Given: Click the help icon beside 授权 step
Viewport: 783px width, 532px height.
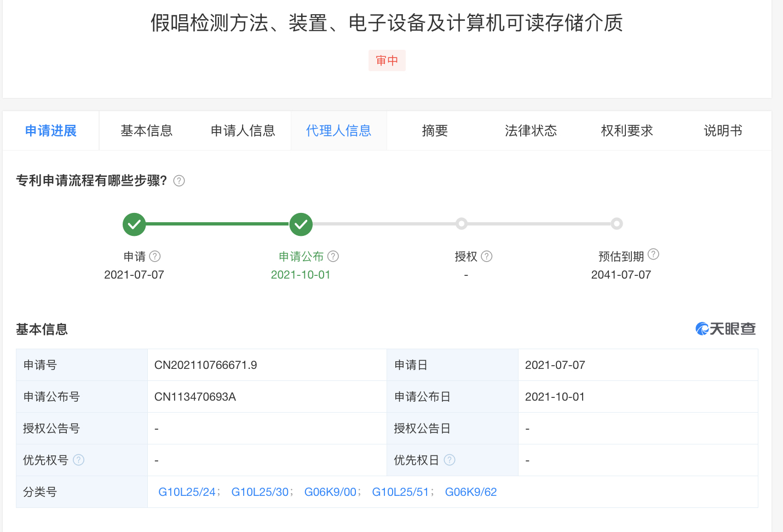Looking at the screenshot, I should (x=487, y=256).
